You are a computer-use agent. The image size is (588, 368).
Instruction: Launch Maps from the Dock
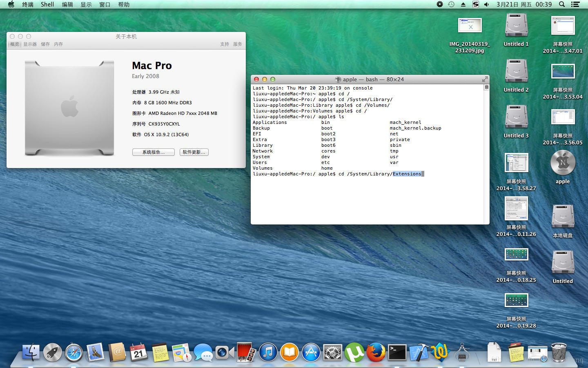tap(182, 352)
